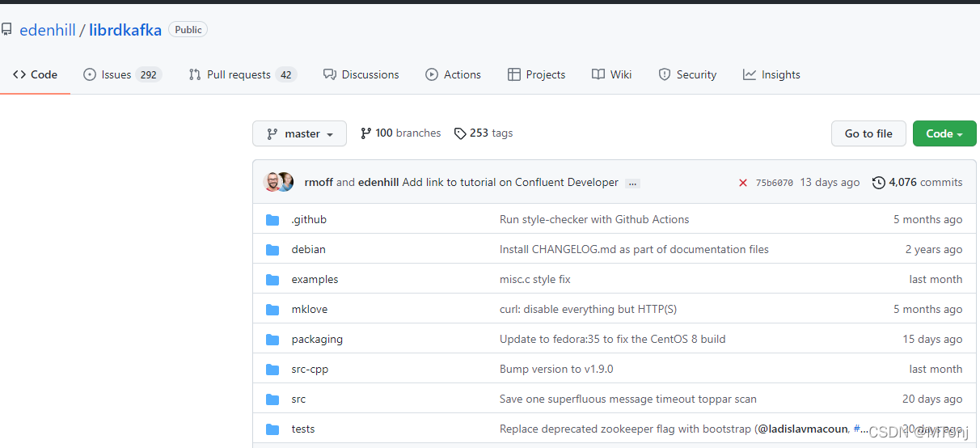
Task: Open the latest commit message link
Action: [510, 183]
